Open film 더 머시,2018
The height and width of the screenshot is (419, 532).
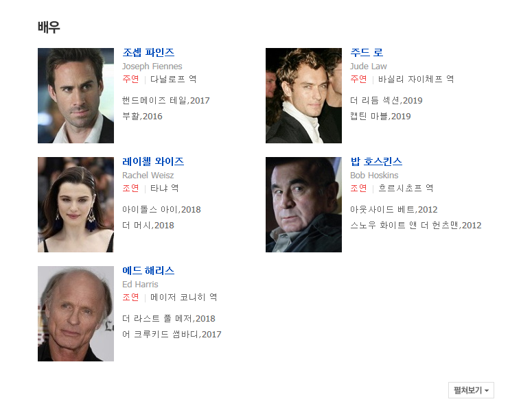coord(148,226)
